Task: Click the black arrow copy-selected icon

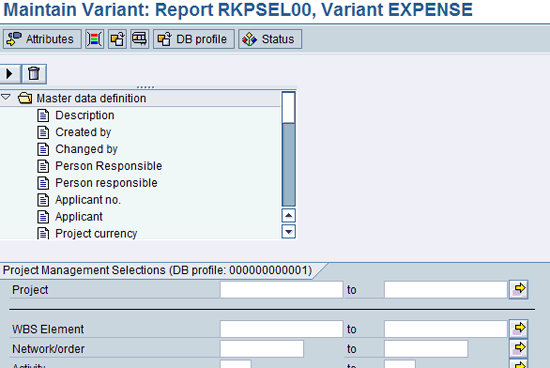Action: (9, 74)
